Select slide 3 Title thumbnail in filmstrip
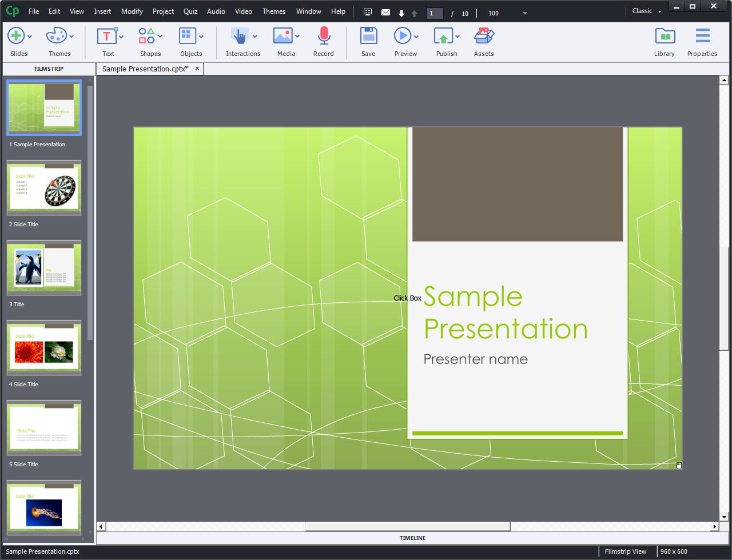732x560 pixels. pos(44,267)
